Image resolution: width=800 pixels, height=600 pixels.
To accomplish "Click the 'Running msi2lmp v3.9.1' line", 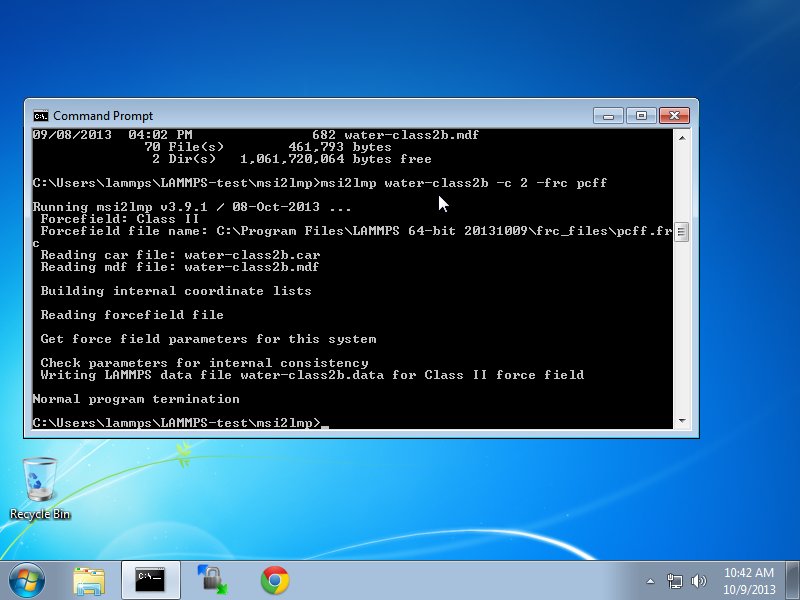I will click(x=192, y=207).
